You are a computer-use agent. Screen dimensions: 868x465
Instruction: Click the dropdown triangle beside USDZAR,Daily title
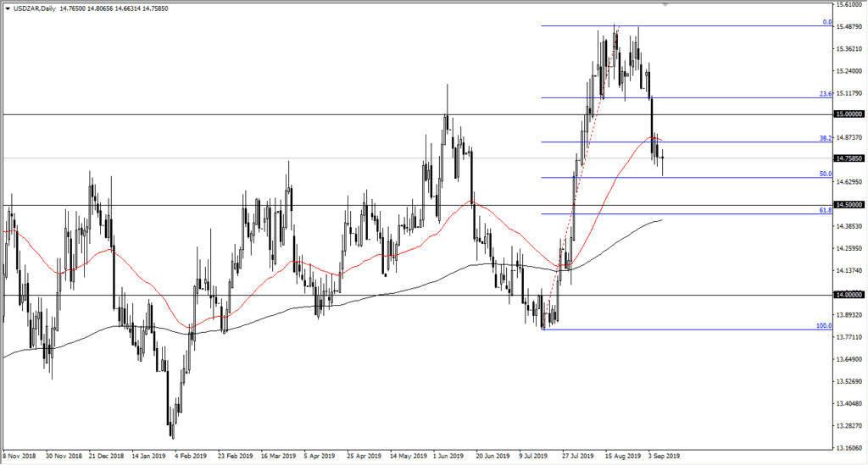click(6, 6)
